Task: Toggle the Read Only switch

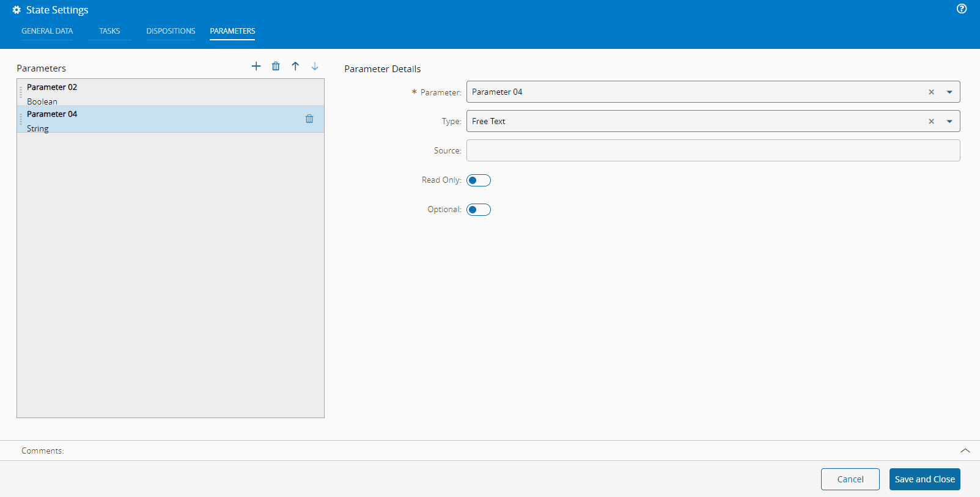Action: 479,180
